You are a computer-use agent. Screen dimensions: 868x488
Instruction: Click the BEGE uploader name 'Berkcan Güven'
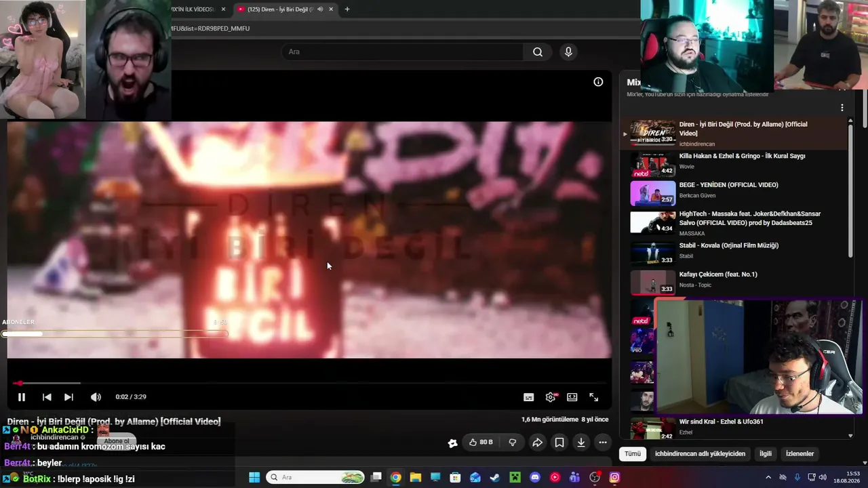[x=697, y=196]
